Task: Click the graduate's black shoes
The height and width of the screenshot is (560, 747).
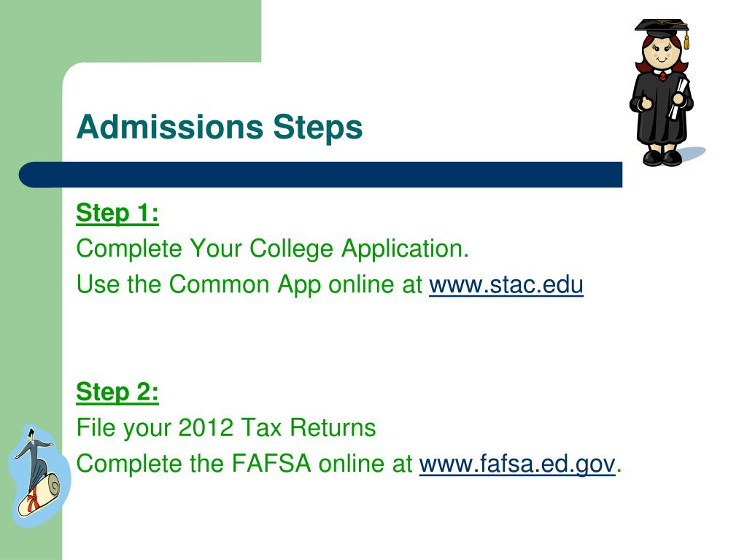Action: point(662,157)
